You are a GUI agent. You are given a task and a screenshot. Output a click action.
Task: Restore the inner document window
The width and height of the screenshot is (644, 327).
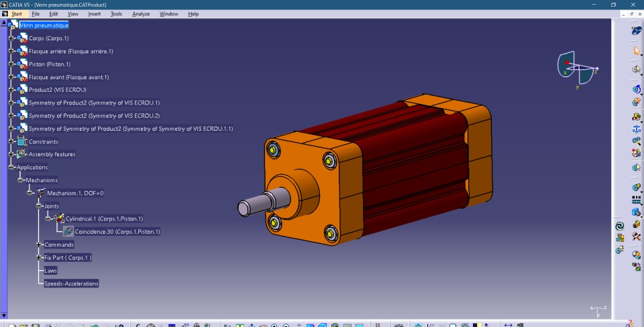(632, 14)
